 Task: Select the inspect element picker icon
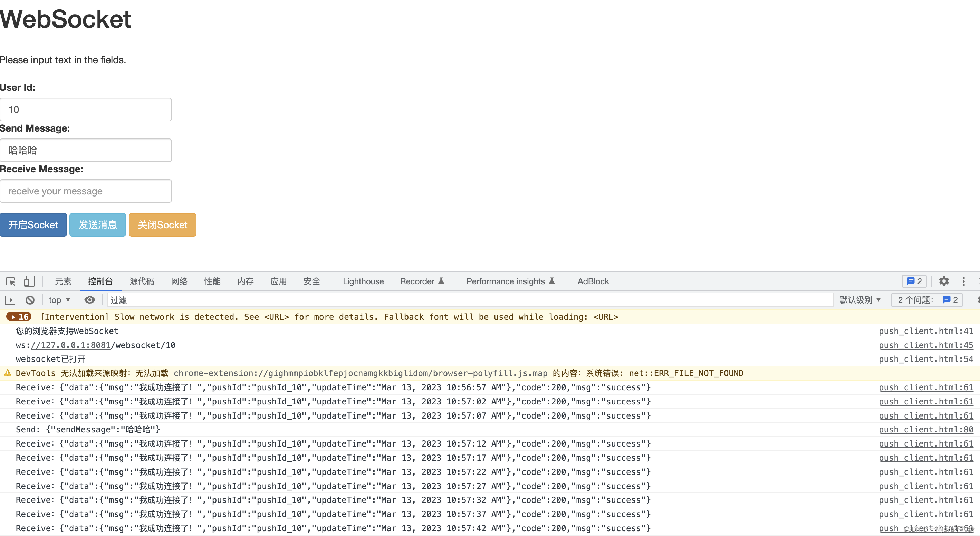pos(11,281)
